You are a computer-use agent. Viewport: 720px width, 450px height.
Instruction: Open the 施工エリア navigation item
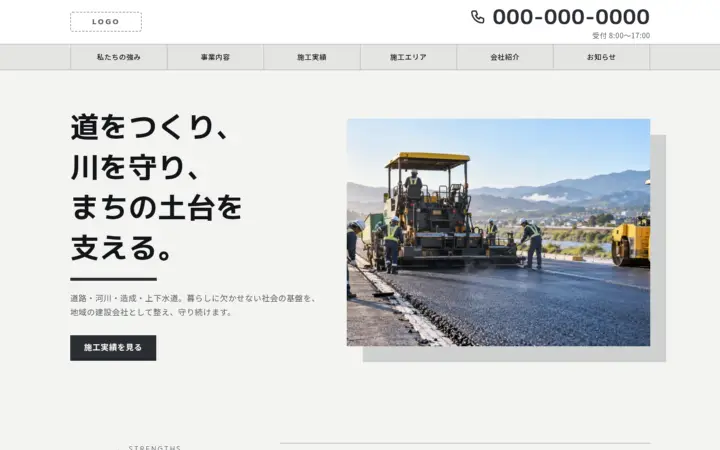408,57
